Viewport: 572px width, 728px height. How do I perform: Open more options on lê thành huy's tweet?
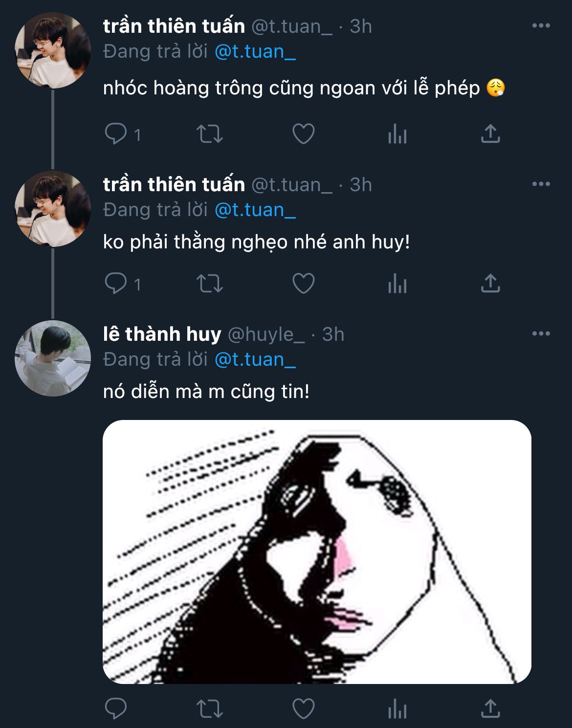pyautogui.click(x=541, y=333)
